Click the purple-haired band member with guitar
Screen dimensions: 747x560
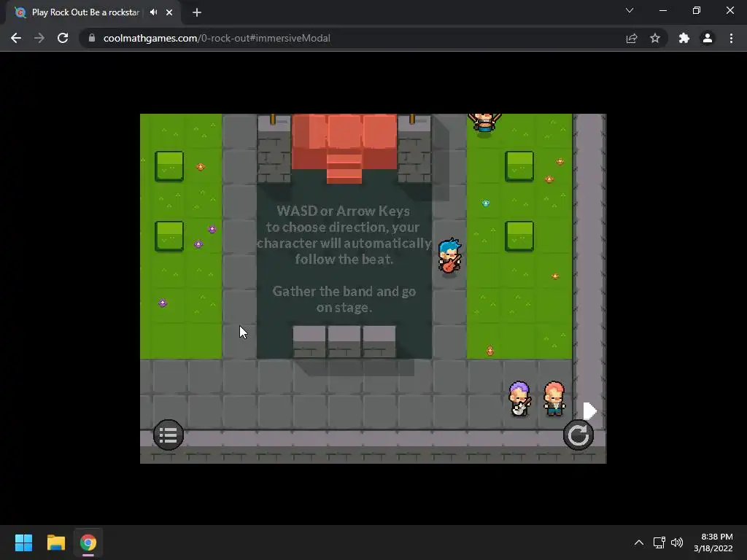[x=519, y=399]
